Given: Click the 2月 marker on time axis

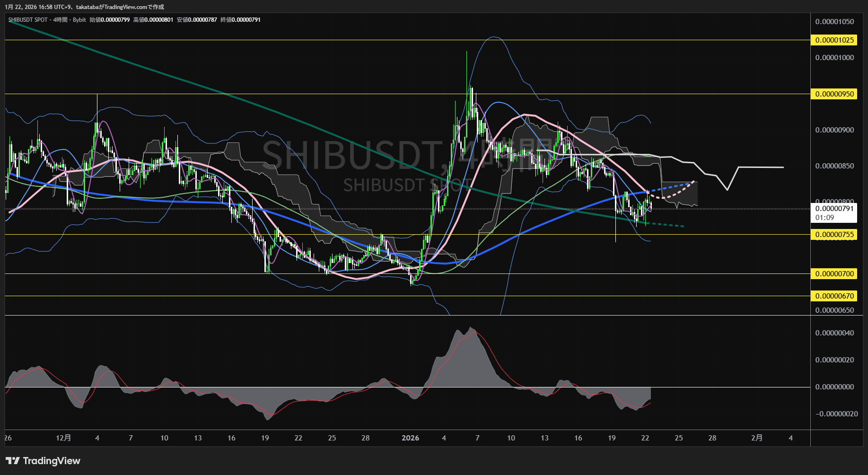Looking at the screenshot, I should pos(757,438).
